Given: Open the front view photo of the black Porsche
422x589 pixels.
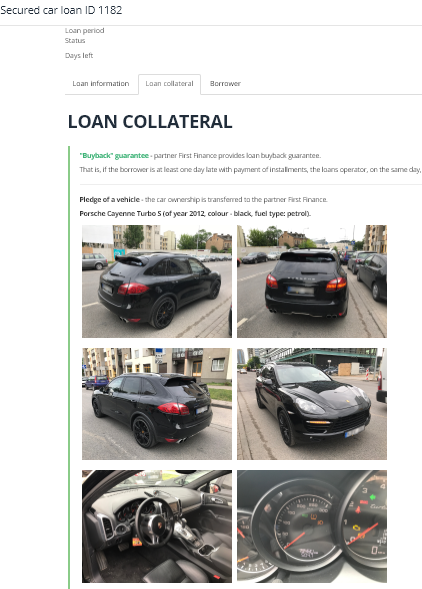Looking at the screenshot, I should [x=312, y=404].
